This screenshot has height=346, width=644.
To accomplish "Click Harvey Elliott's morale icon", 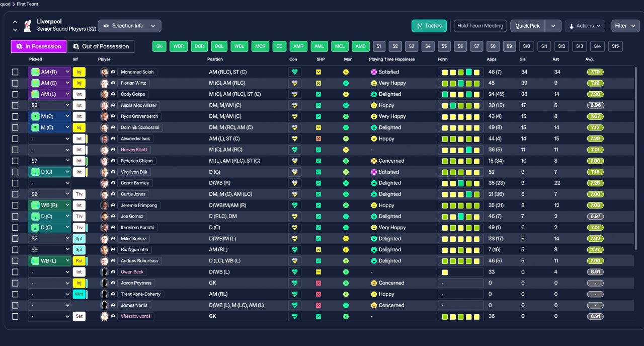I will pos(346,150).
